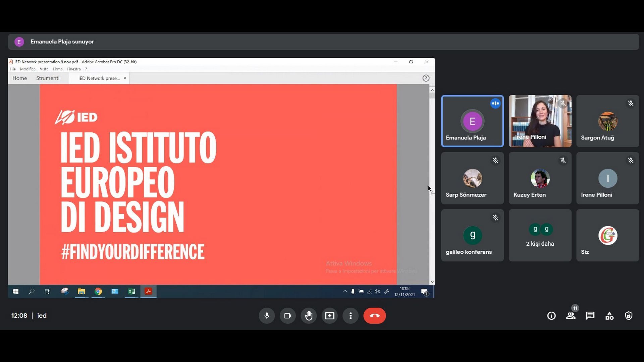
Task: Open Modifica menu in Acrobat
Action: pyautogui.click(x=28, y=69)
